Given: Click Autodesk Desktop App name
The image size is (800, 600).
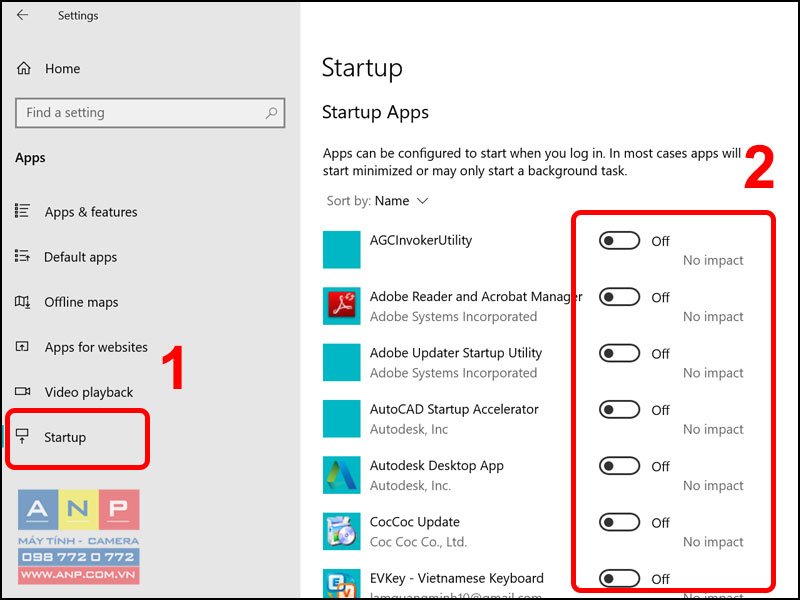Looking at the screenshot, I should (x=437, y=466).
